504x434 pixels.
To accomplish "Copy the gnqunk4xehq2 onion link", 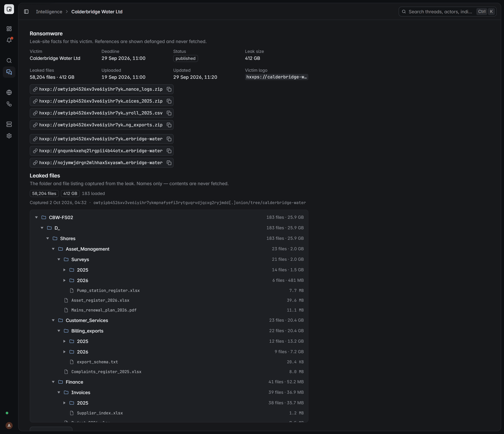I will pyautogui.click(x=169, y=151).
